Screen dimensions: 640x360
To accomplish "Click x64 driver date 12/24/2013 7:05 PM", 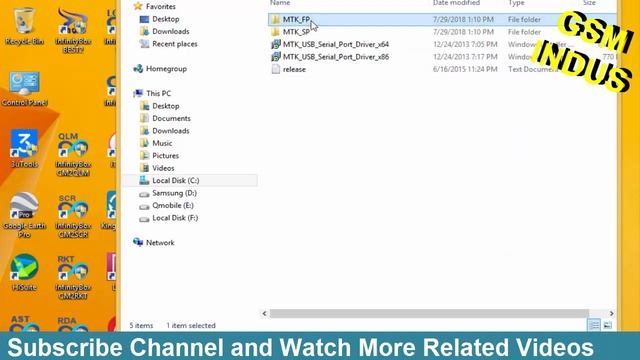I will pyautogui.click(x=465, y=44).
